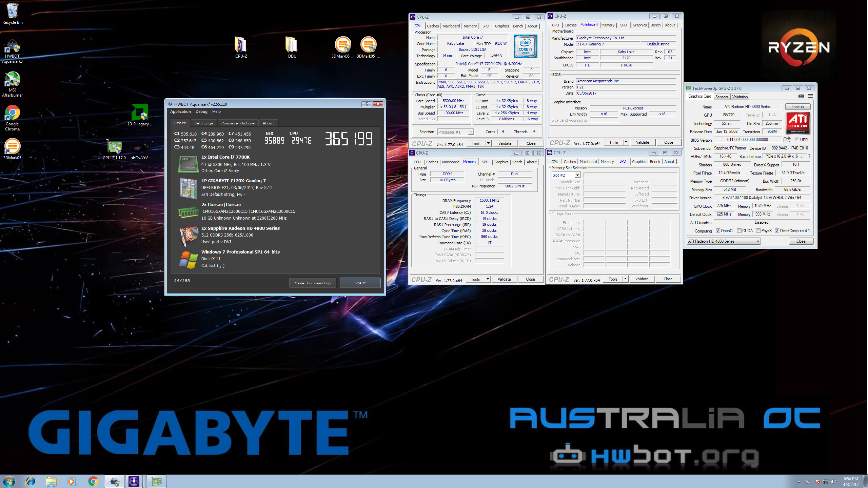Screen dimensions: 868x488
Task: Expand Tools dropdown arrow in Memory window
Action: (x=488, y=279)
